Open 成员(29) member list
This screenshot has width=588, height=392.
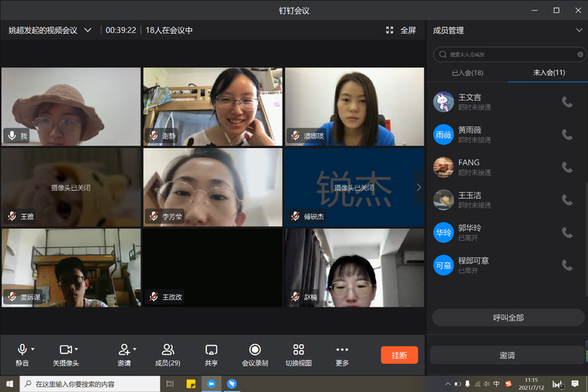pyautogui.click(x=168, y=350)
